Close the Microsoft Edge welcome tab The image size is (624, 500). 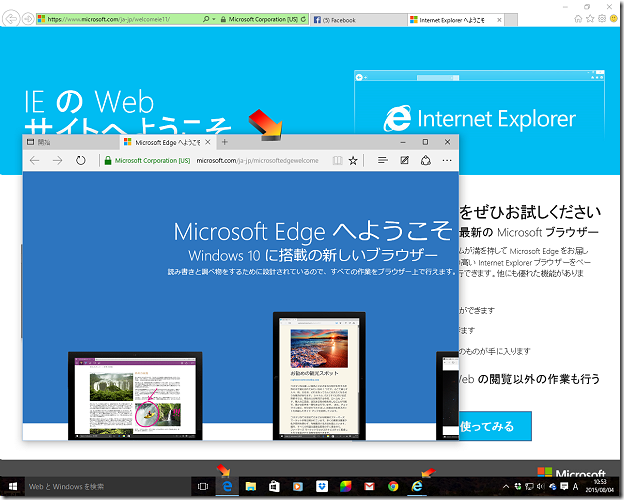pos(208,142)
